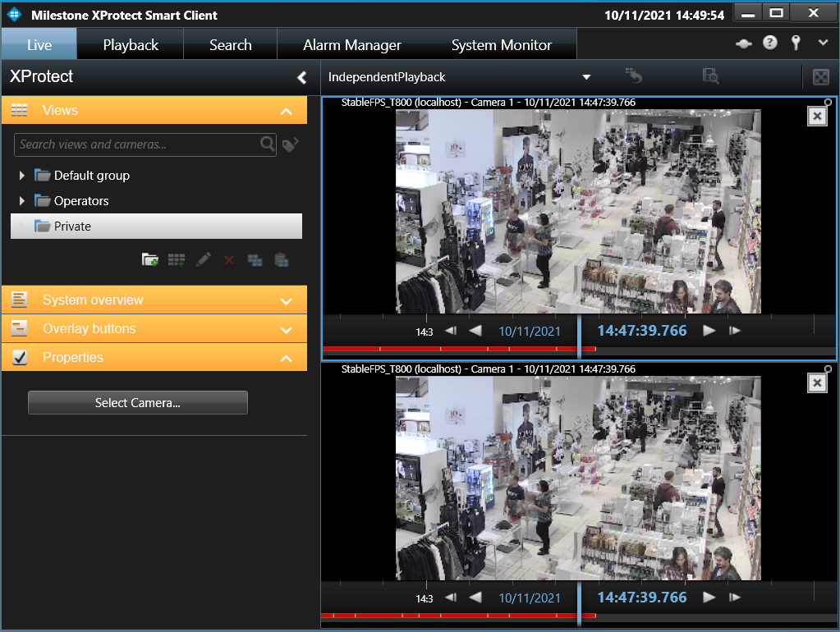Play forward in the top camera playback
Screen dimensions: 840x632
coord(709,331)
